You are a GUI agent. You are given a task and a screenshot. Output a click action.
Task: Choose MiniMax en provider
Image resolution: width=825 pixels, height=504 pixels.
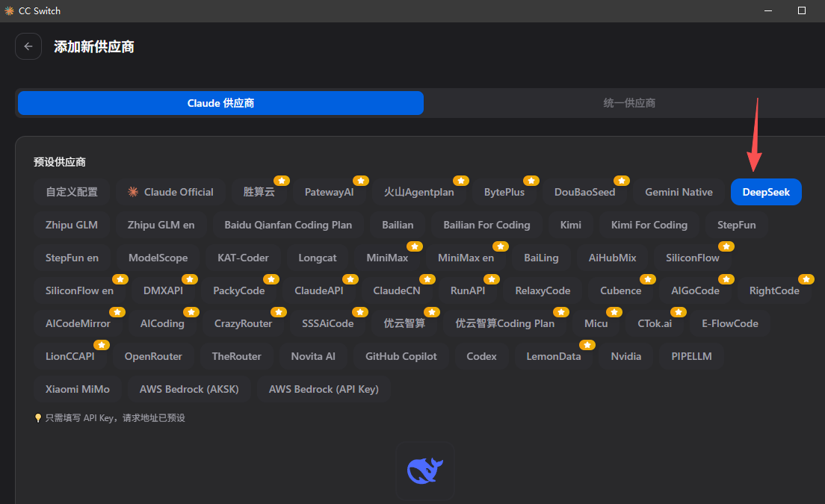pos(466,258)
